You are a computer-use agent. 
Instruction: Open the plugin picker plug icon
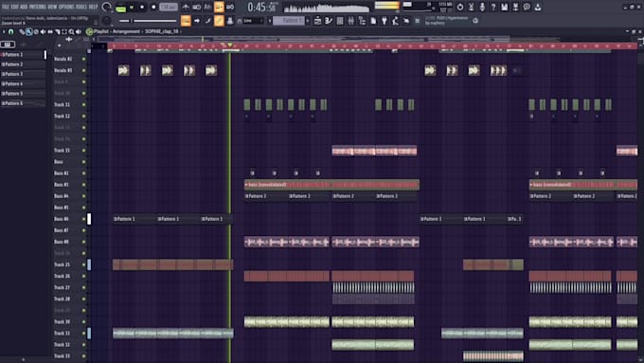coord(384,21)
